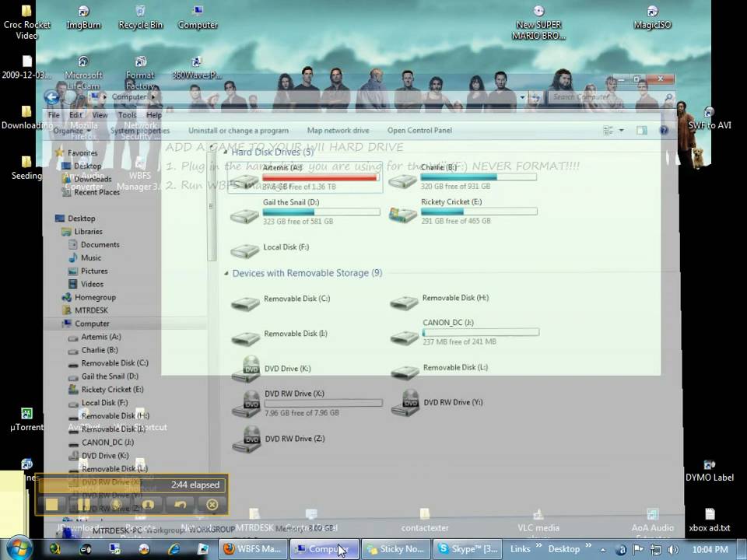Image resolution: width=747 pixels, height=560 pixels.
Task: Open SWF to AVI desktop shortcut
Action: pyautogui.click(x=710, y=118)
